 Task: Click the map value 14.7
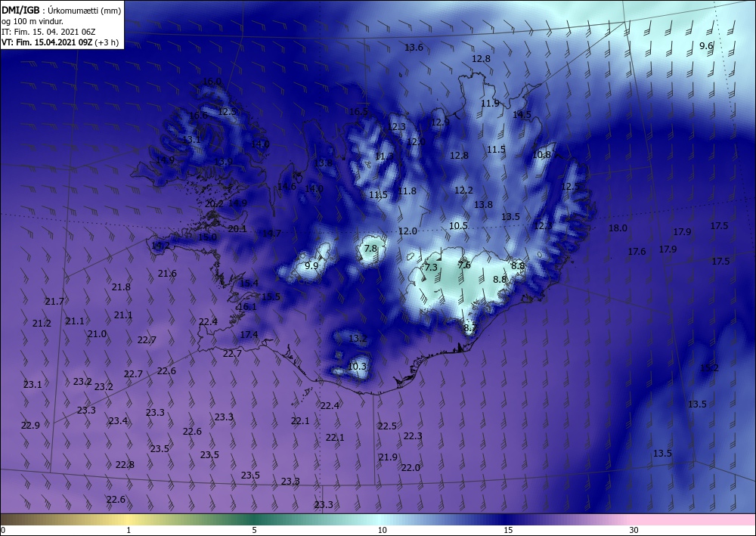pyautogui.click(x=271, y=234)
